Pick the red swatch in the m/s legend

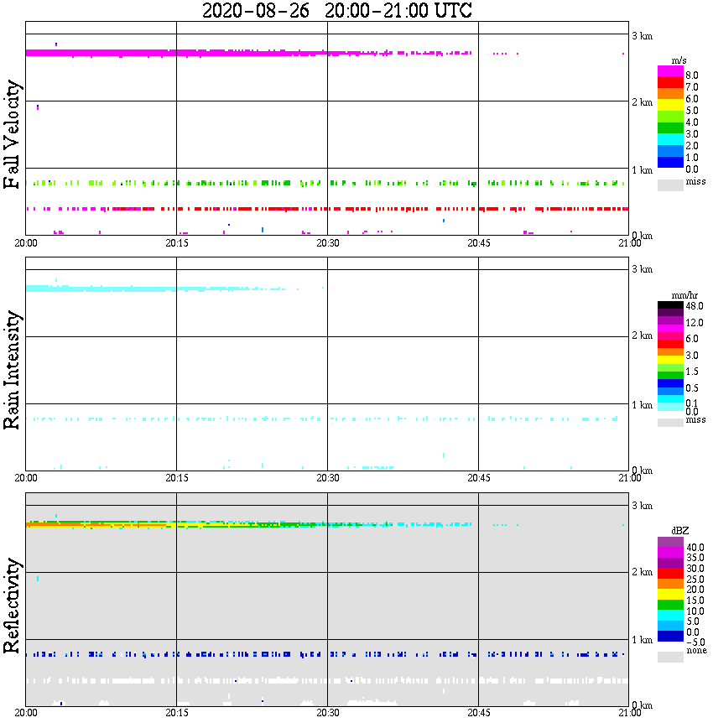pos(670,82)
